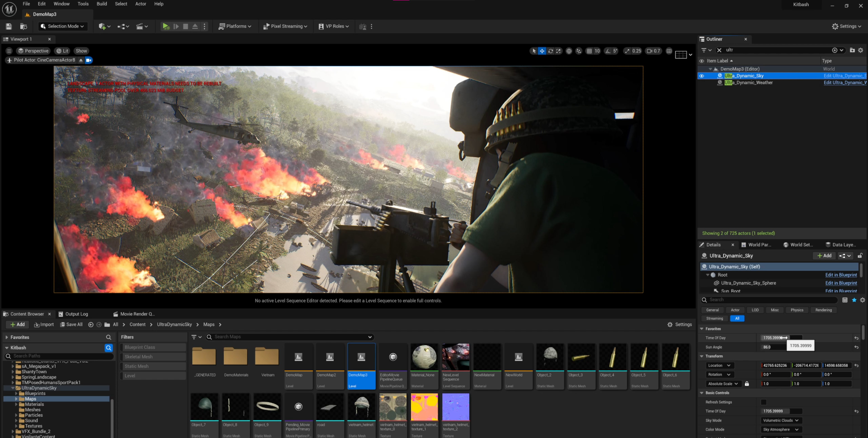Select Ultra_Dynamic_Weather in the Outliner

point(749,83)
